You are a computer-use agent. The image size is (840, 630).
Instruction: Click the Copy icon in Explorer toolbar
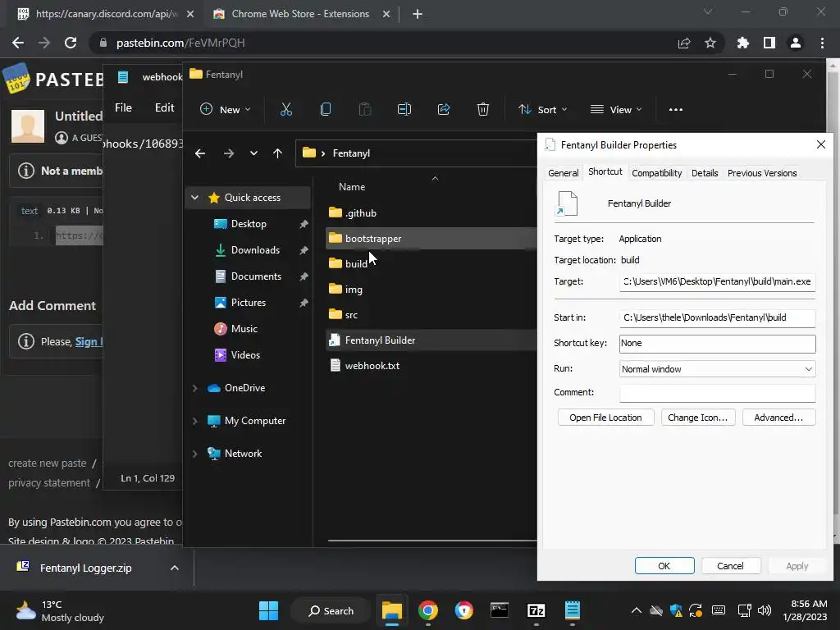point(325,109)
